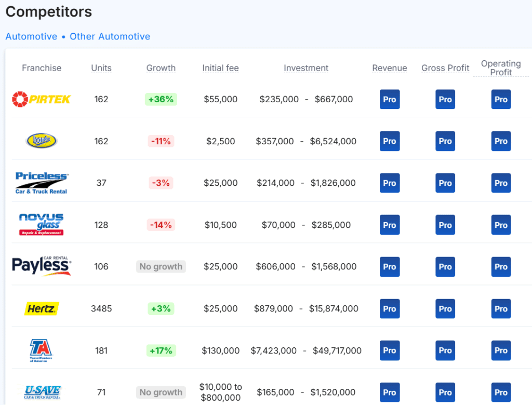Click the Operating Profit Pro button in the $2,500 fee row

pyautogui.click(x=501, y=141)
